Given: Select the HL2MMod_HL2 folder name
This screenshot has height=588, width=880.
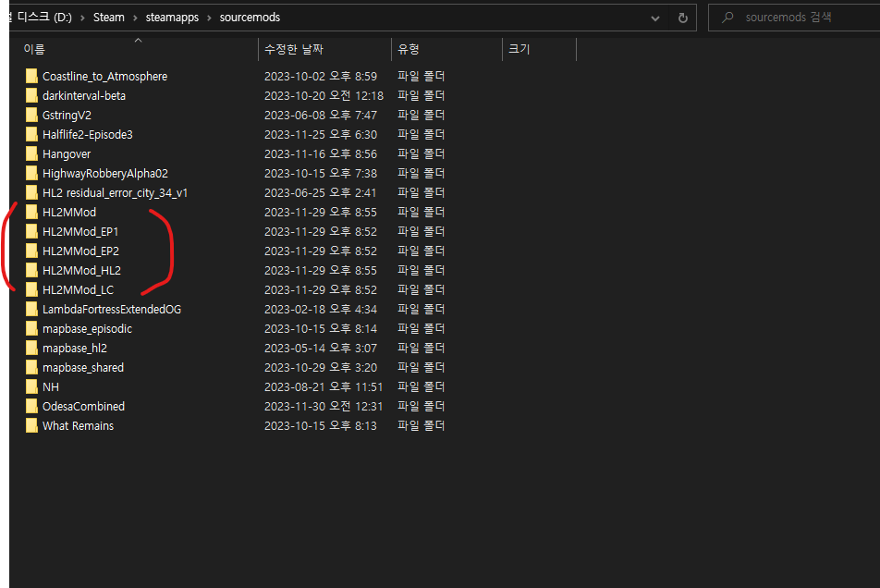Looking at the screenshot, I should (x=82, y=271).
